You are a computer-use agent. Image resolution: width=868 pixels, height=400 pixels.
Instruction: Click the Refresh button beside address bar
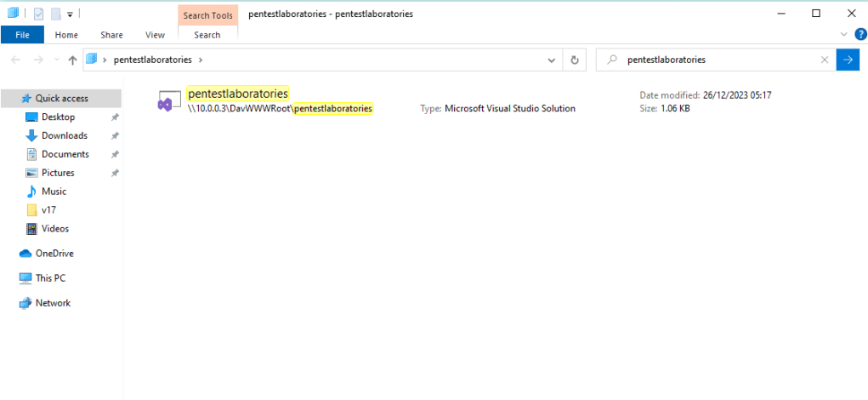click(575, 60)
